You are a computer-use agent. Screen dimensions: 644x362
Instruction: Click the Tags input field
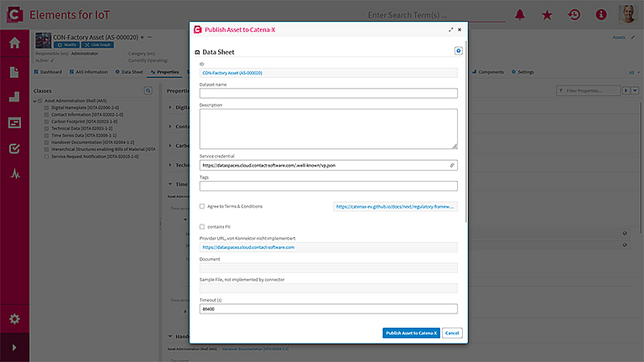[329, 186]
